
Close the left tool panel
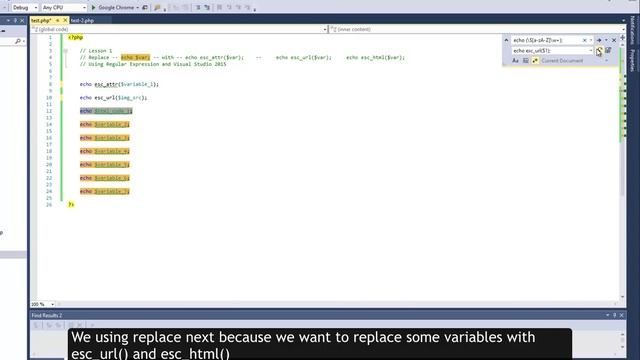(x=22, y=20)
